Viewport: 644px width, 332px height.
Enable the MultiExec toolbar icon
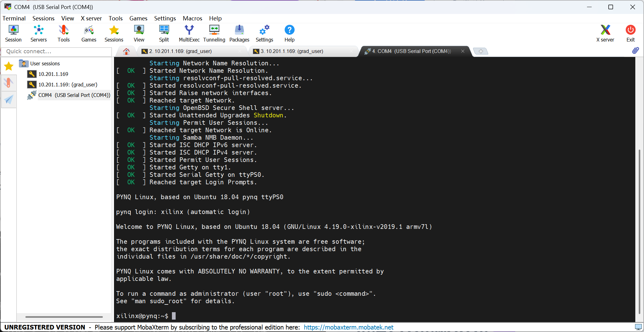click(x=189, y=33)
